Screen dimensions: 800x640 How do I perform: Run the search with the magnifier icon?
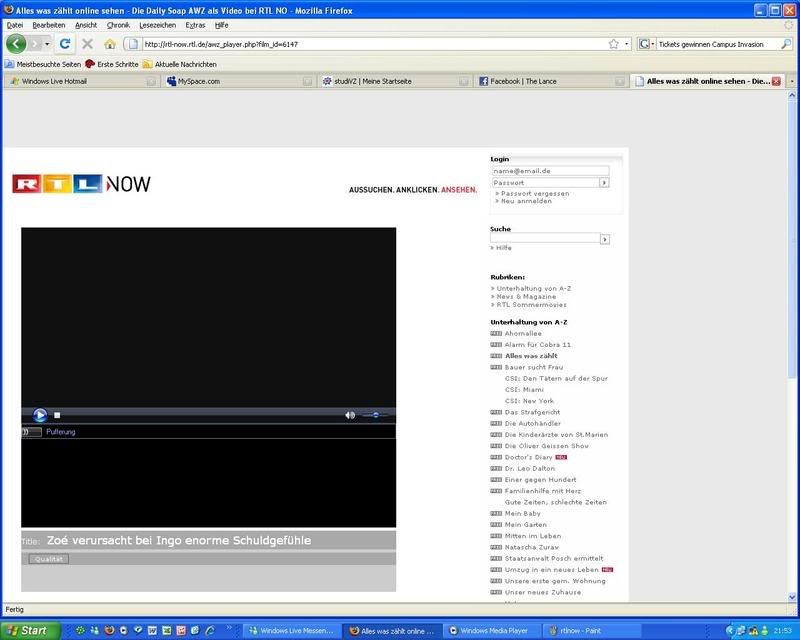pos(786,44)
